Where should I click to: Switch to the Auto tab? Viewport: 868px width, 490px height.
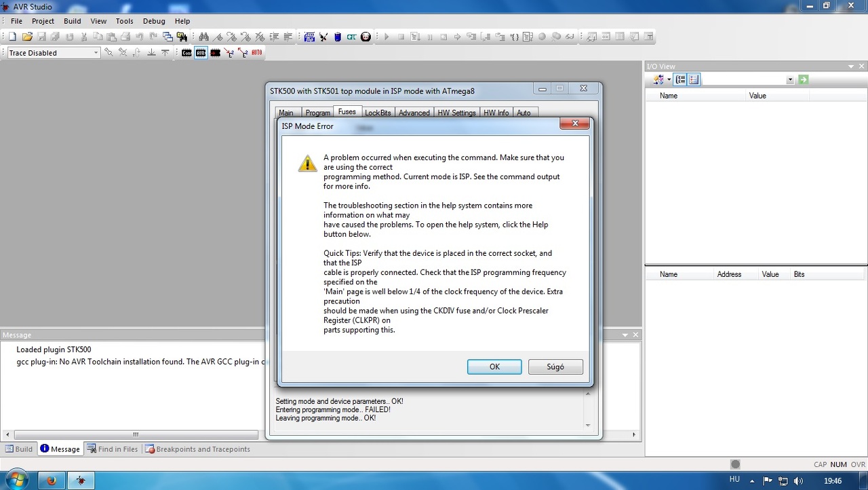tap(524, 113)
